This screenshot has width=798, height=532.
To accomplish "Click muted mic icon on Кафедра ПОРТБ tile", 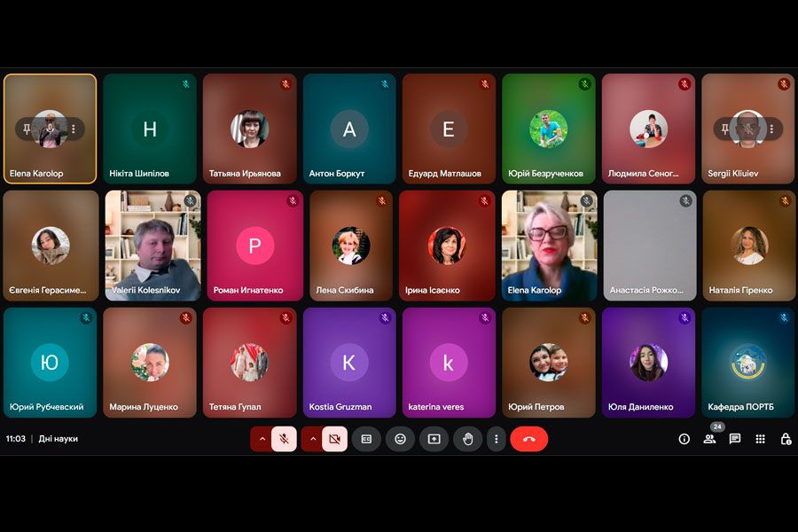I will 785,317.
